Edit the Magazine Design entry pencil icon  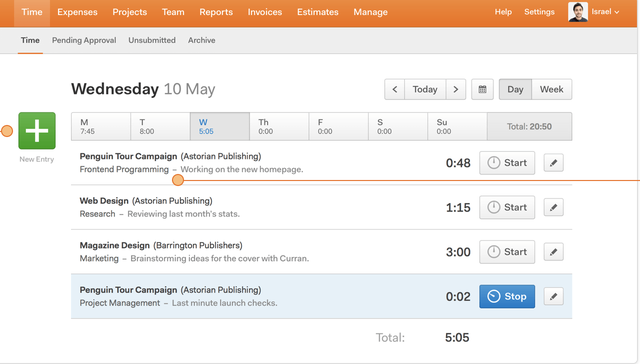point(553,252)
